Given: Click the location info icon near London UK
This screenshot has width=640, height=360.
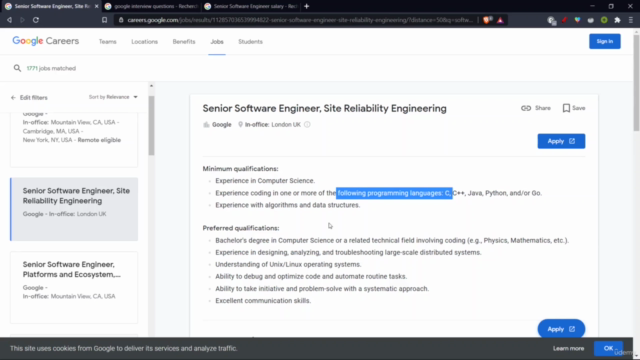Looking at the screenshot, I should [307, 124].
